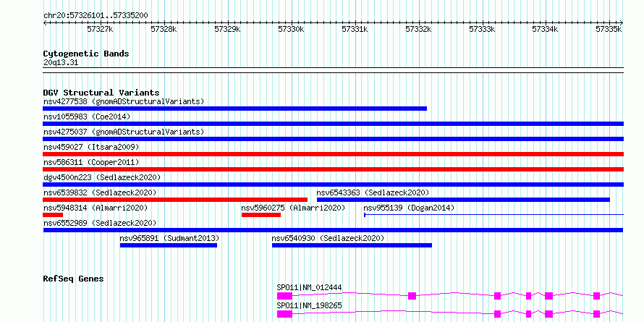Click the 57333k ruler position
This screenshot has height=322, width=644.
click(x=482, y=29)
